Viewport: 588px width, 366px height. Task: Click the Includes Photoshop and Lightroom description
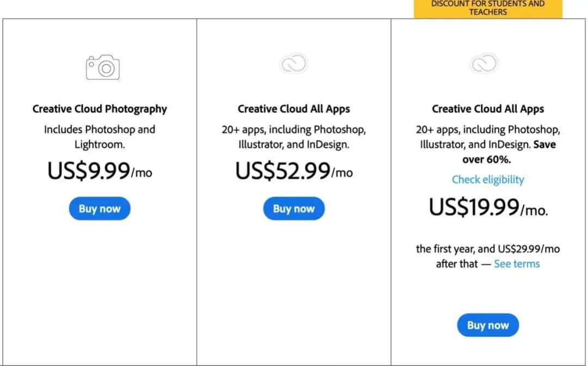[100, 137]
